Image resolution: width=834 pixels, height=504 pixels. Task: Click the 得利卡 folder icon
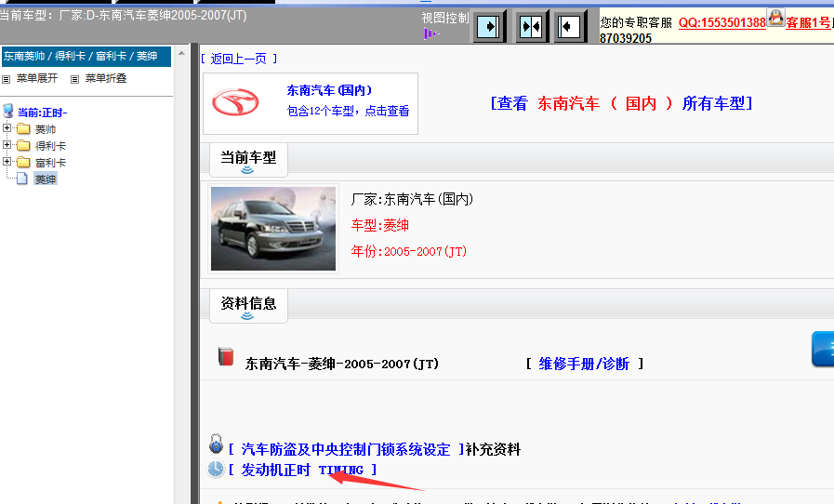(23, 145)
